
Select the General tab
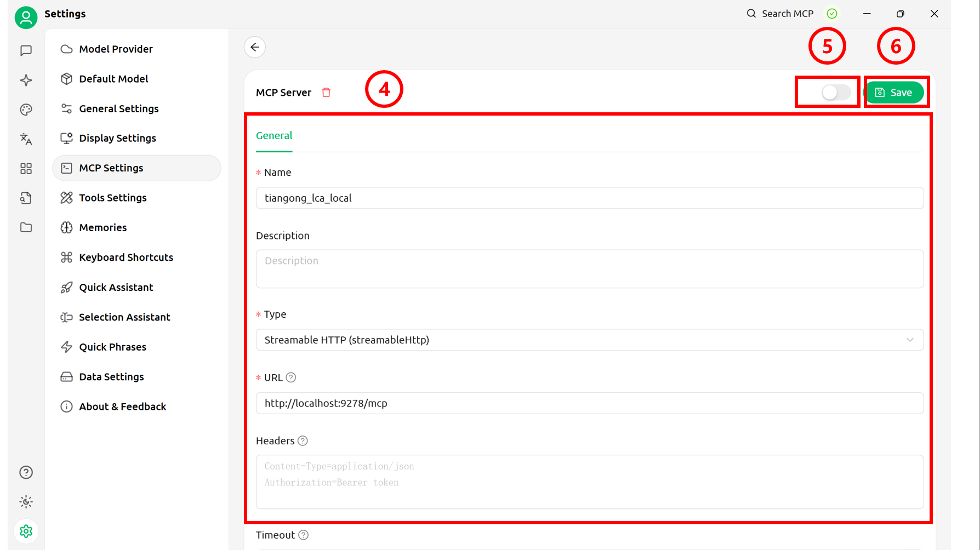pos(274,136)
